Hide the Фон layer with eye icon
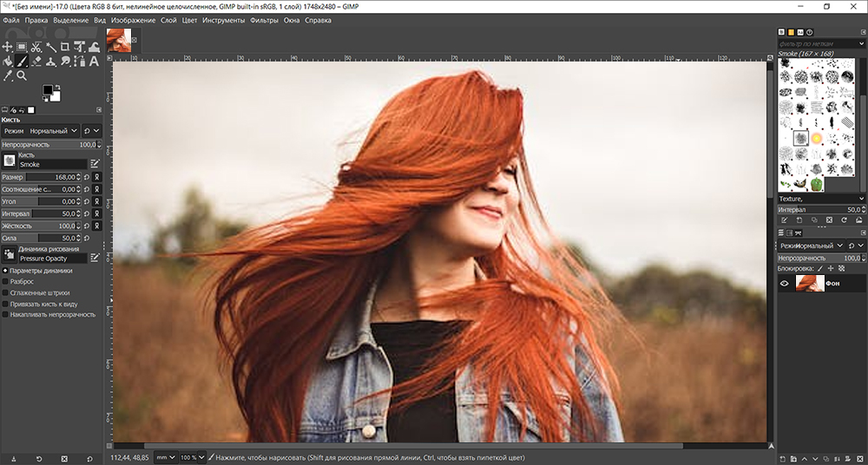Image resolution: width=868 pixels, height=465 pixels. tap(785, 284)
